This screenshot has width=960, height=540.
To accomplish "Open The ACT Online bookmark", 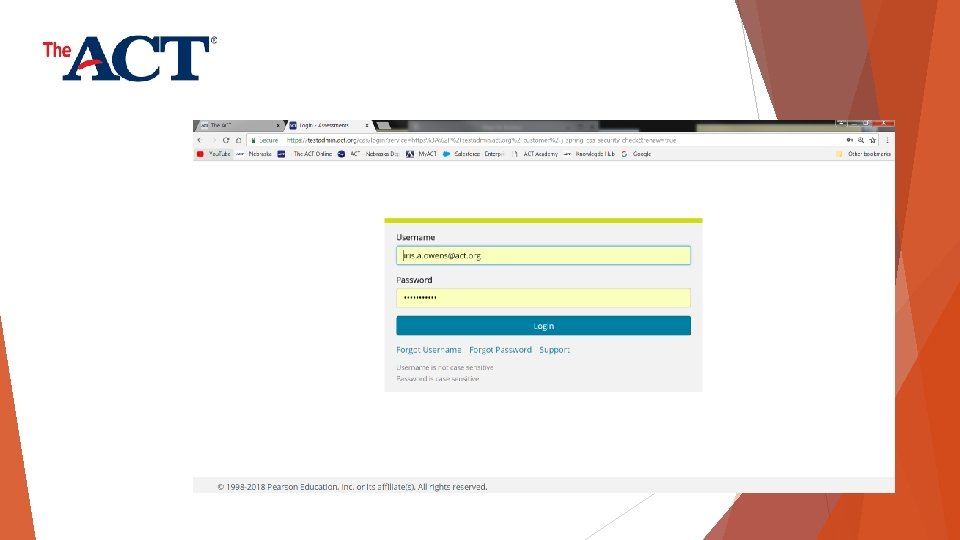I will click(x=305, y=154).
